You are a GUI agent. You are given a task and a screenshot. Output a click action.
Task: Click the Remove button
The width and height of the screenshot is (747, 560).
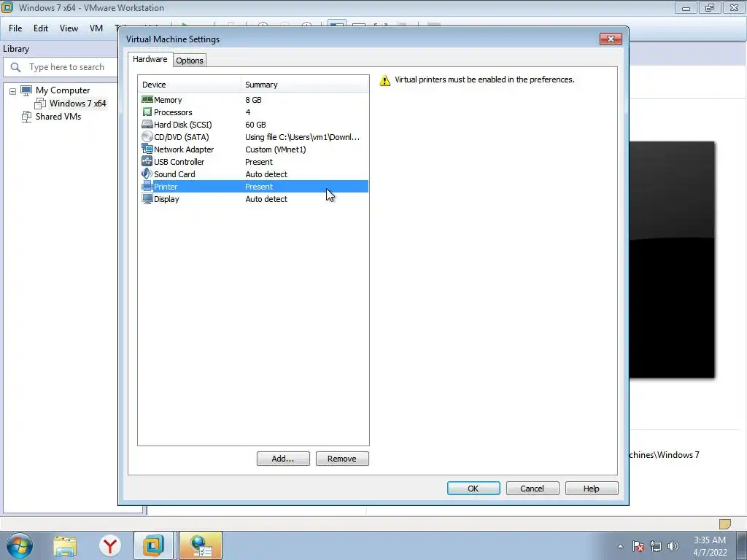click(342, 459)
